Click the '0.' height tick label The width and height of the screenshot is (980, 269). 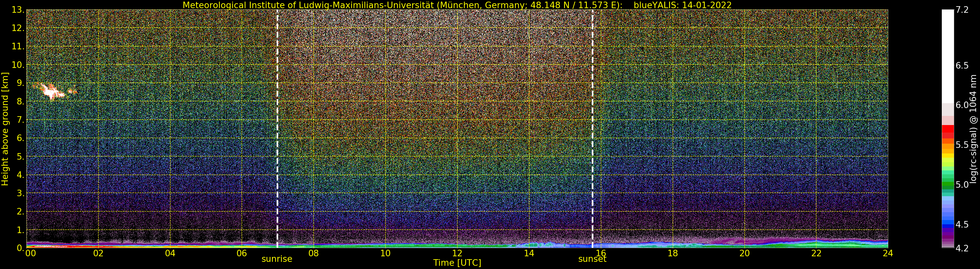click(x=21, y=248)
